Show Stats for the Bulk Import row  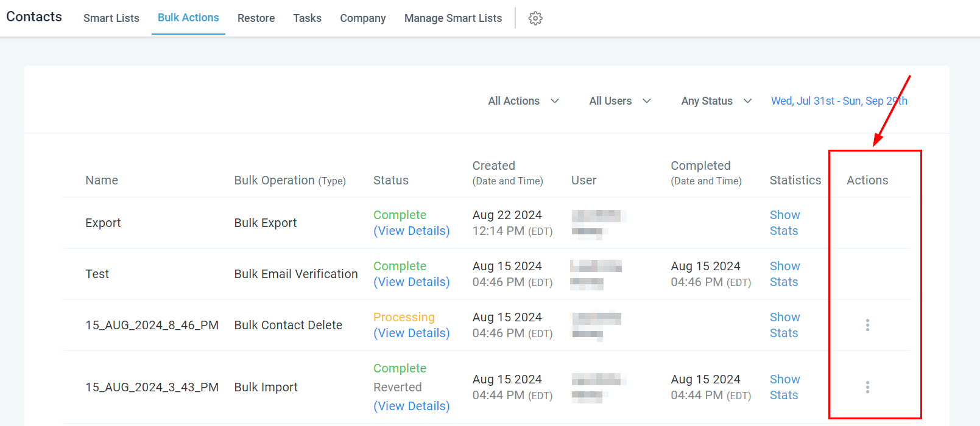click(x=784, y=387)
